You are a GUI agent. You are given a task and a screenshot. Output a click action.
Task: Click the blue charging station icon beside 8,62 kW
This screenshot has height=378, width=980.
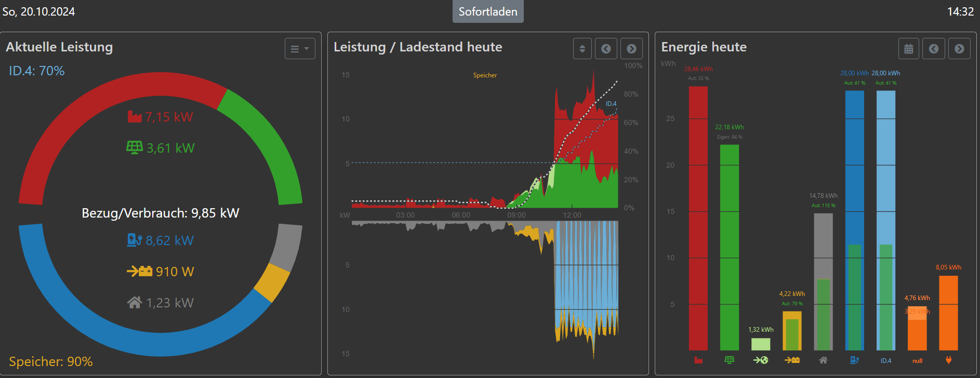click(x=135, y=240)
